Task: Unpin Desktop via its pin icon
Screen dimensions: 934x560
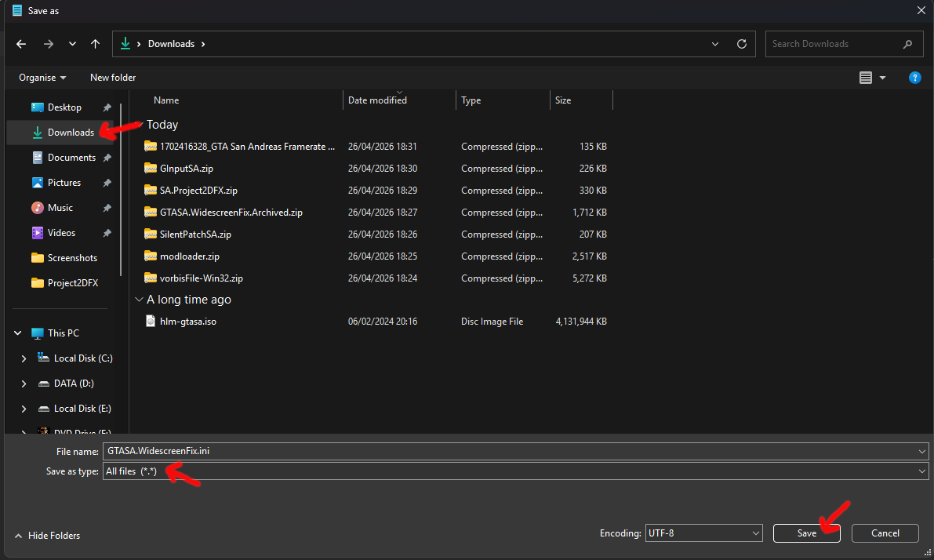Action: [x=107, y=107]
